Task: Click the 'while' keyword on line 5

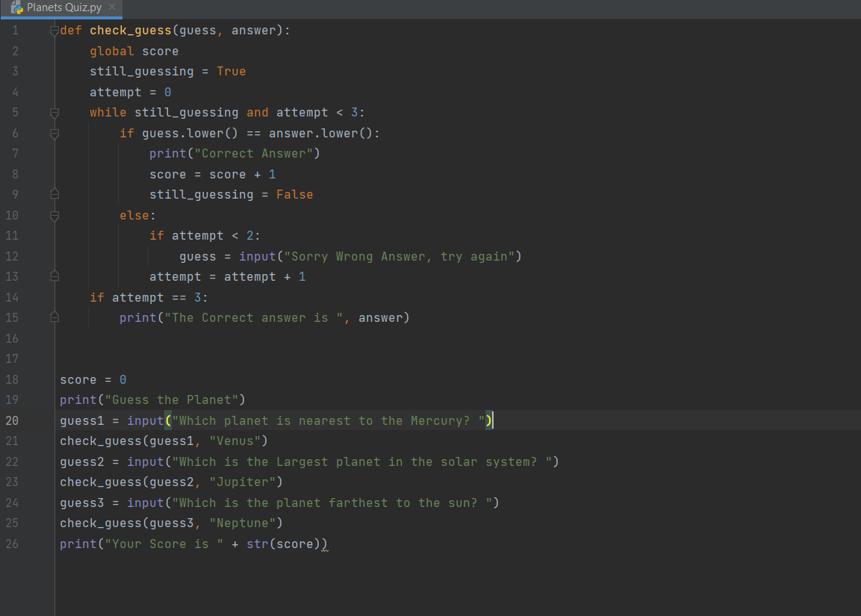Action: coord(108,113)
